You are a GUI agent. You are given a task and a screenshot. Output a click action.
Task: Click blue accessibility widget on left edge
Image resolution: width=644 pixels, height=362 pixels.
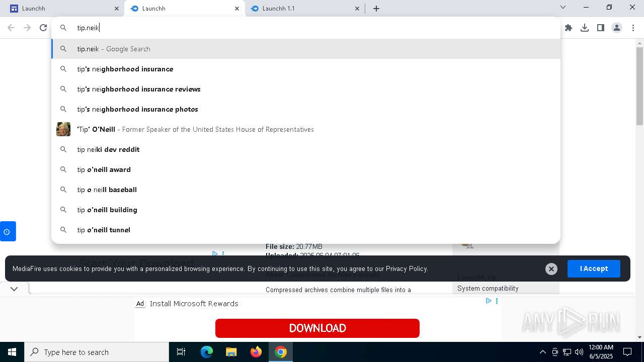(8, 231)
